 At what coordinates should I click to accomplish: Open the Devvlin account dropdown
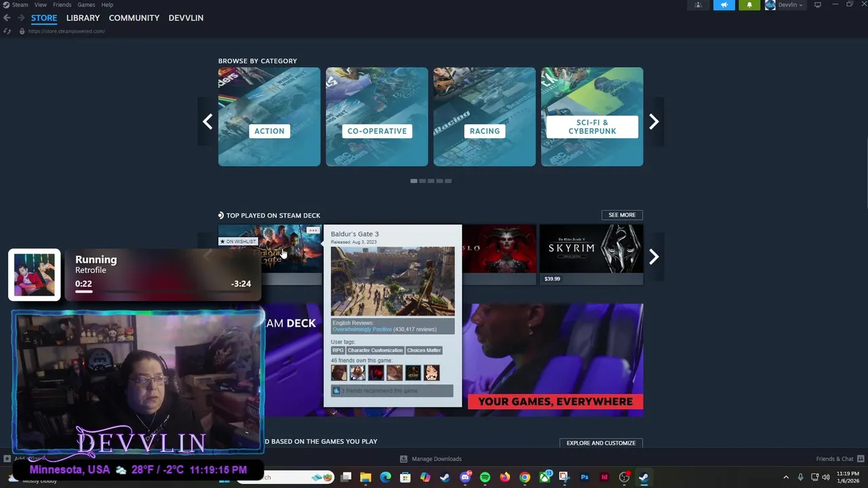pos(790,5)
